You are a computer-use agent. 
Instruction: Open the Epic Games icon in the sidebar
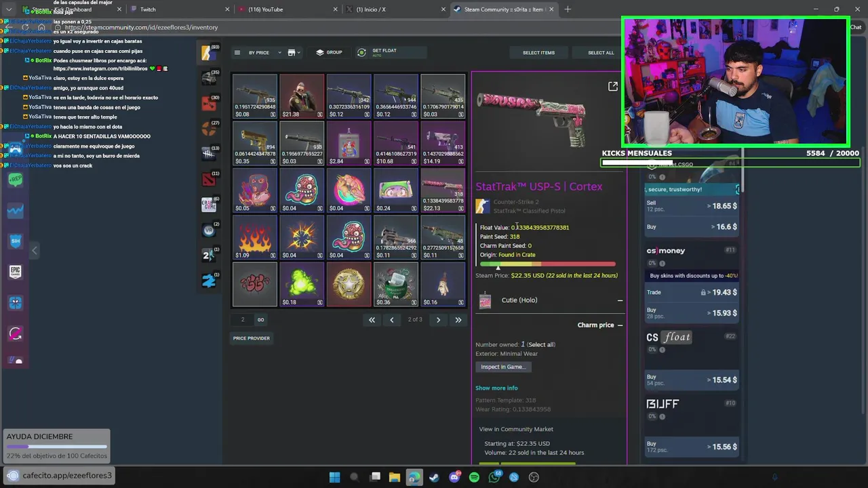[15, 272]
